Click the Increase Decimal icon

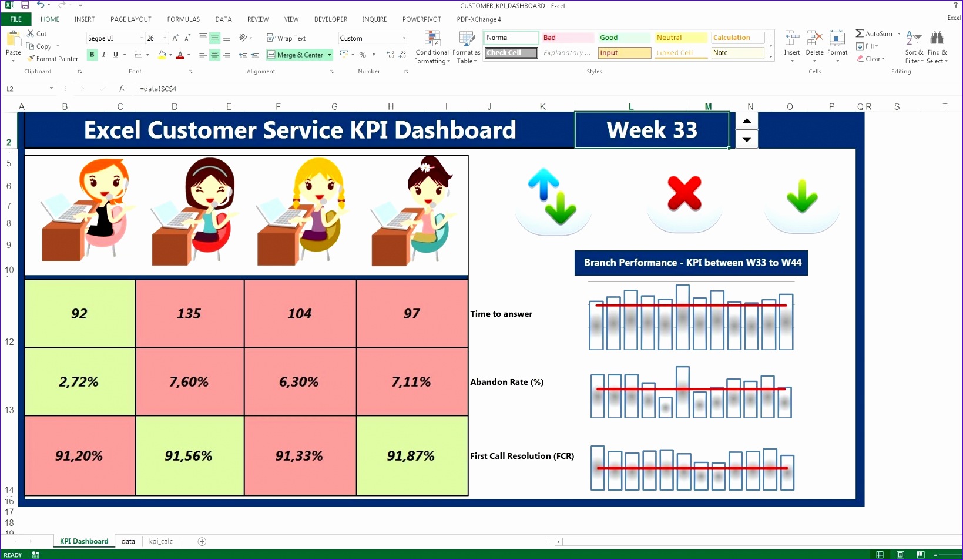(x=390, y=55)
